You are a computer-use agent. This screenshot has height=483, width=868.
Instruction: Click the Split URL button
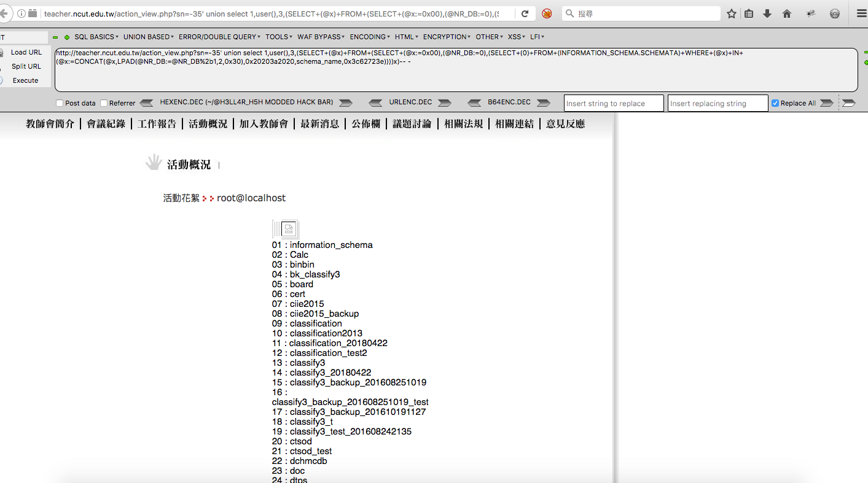click(x=26, y=66)
